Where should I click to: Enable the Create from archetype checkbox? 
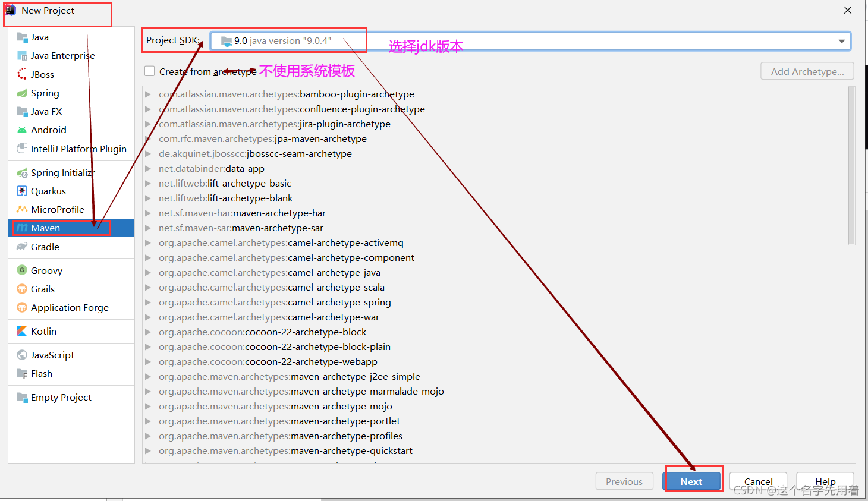point(149,71)
